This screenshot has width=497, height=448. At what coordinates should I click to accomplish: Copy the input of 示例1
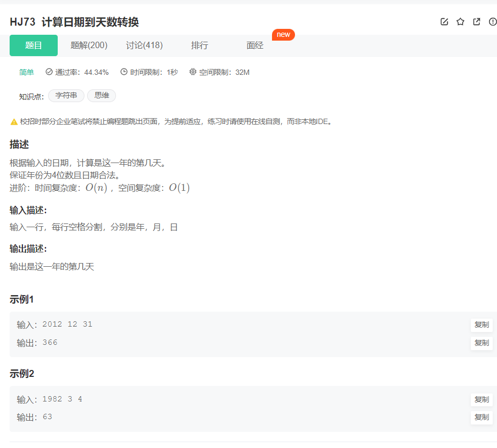click(481, 325)
